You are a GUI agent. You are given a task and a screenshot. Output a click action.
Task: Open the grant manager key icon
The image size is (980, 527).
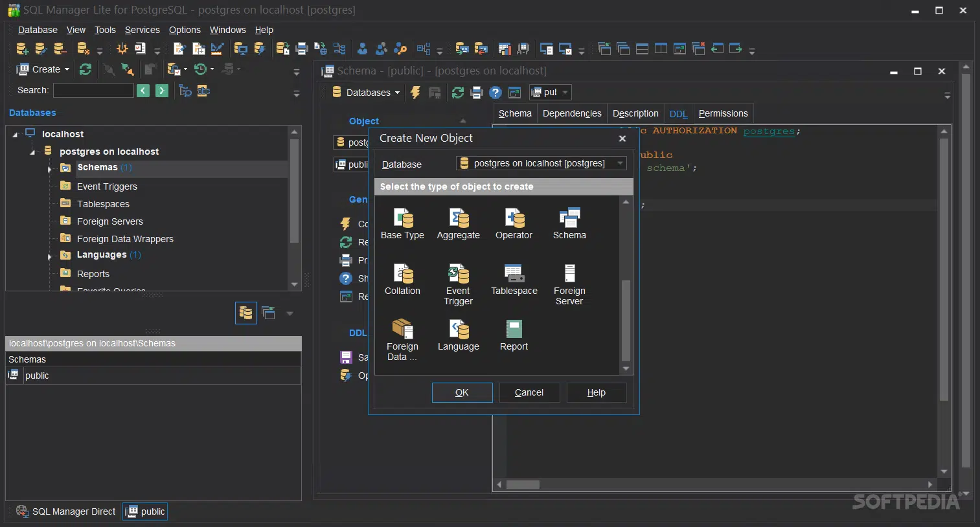click(x=400, y=49)
